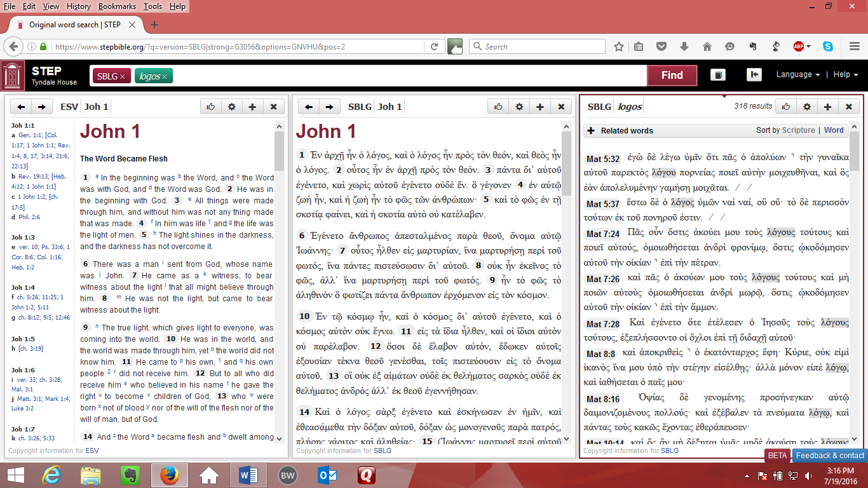Close the ESV John 1 panel
Image resolution: width=868 pixels, height=488 pixels.
tap(273, 107)
